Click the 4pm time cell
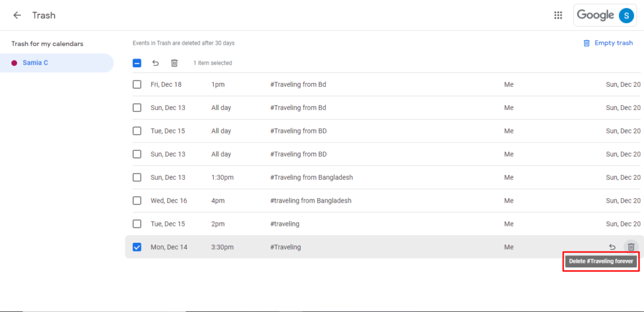This screenshot has height=312, width=644. point(218,201)
